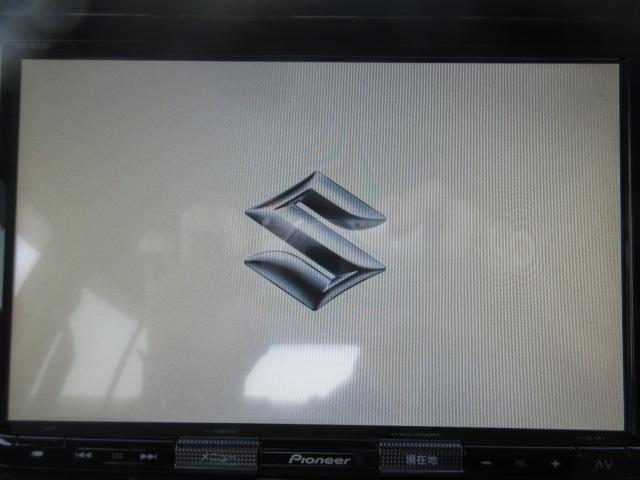This screenshot has height=480, width=640.
Task: Raise volume with the plus button
Action: click(555, 464)
